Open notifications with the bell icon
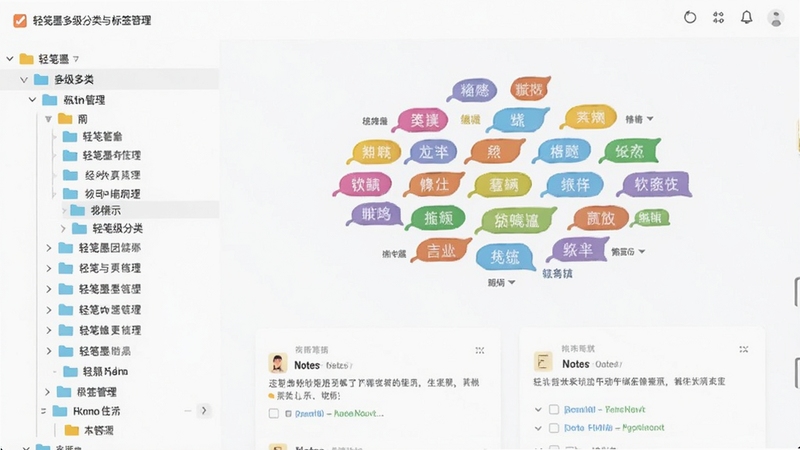This screenshot has height=450, width=800. [x=746, y=18]
